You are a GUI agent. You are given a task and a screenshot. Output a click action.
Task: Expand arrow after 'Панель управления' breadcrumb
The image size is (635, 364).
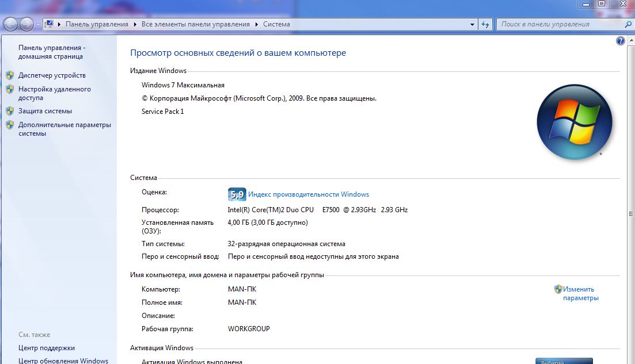coord(135,24)
